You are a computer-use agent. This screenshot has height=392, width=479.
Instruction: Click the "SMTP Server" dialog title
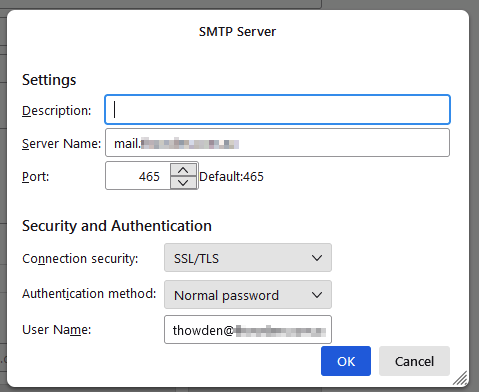click(x=237, y=32)
